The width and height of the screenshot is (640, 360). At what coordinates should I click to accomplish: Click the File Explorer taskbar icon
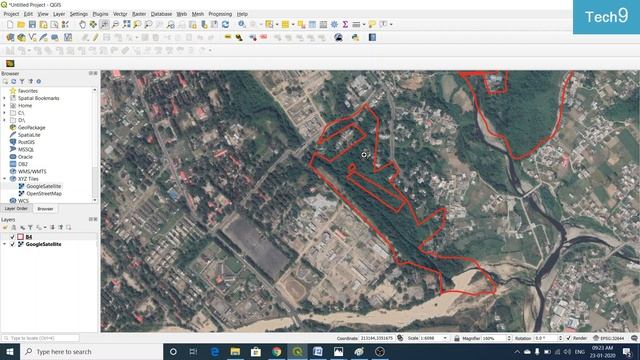[235, 352]
